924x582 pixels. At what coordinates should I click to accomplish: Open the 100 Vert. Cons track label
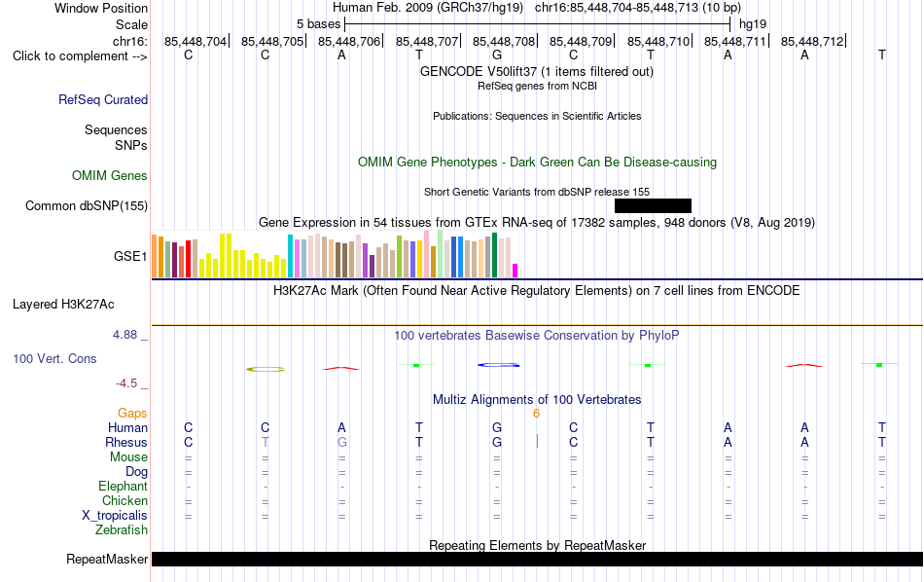pyautogui.click(x=54, y=358)
